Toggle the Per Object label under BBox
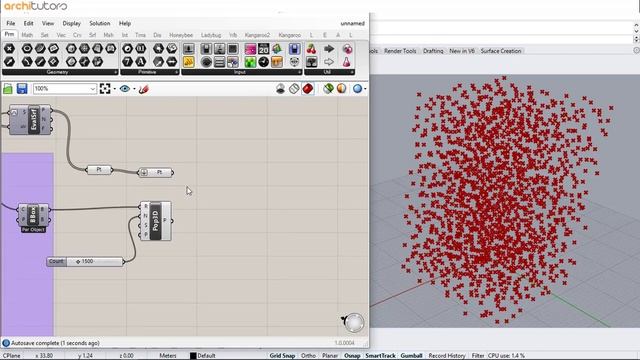640x360 pixels. (33, 230)
